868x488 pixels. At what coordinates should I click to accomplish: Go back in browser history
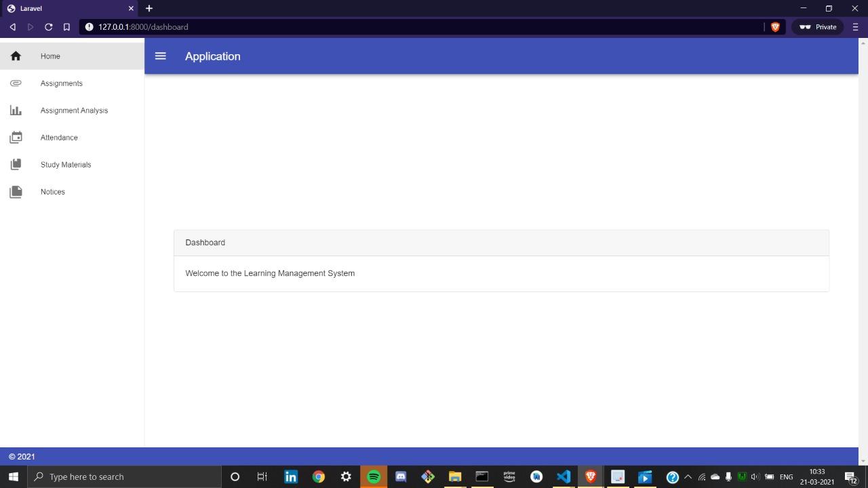[x=13, y=27]
